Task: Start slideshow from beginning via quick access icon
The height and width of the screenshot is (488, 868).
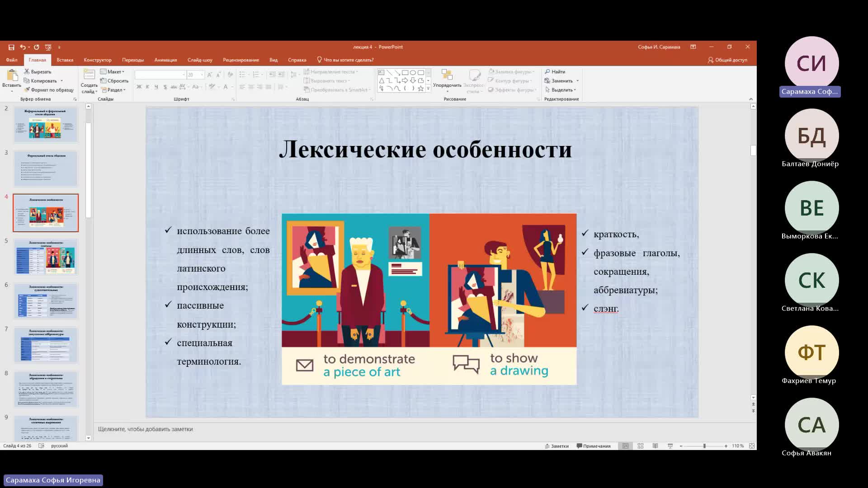Action: tap(48, 47)
